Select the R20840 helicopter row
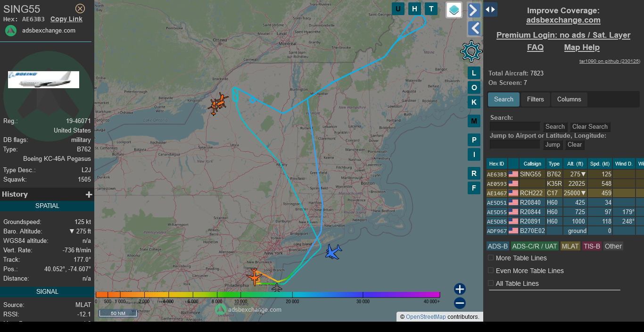644x332 pixels. (565, 202)
